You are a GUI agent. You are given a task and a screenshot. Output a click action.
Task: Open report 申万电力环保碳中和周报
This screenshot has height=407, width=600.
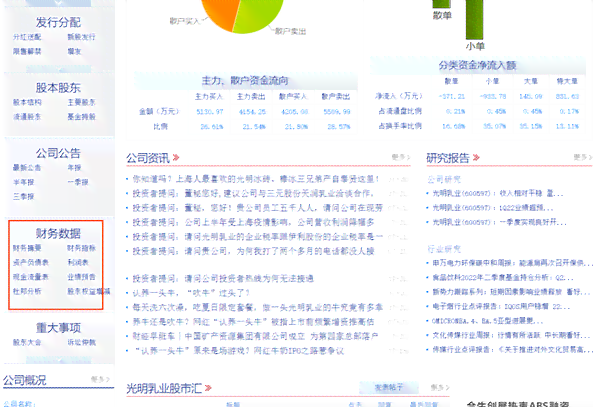(x=513, y=263)
